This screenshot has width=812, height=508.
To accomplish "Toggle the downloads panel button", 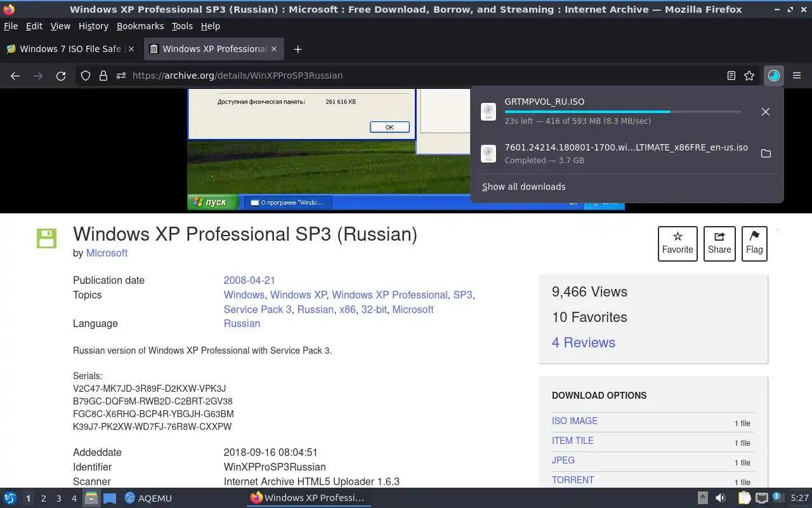I will pyautogui.click(x=773, y=76).
